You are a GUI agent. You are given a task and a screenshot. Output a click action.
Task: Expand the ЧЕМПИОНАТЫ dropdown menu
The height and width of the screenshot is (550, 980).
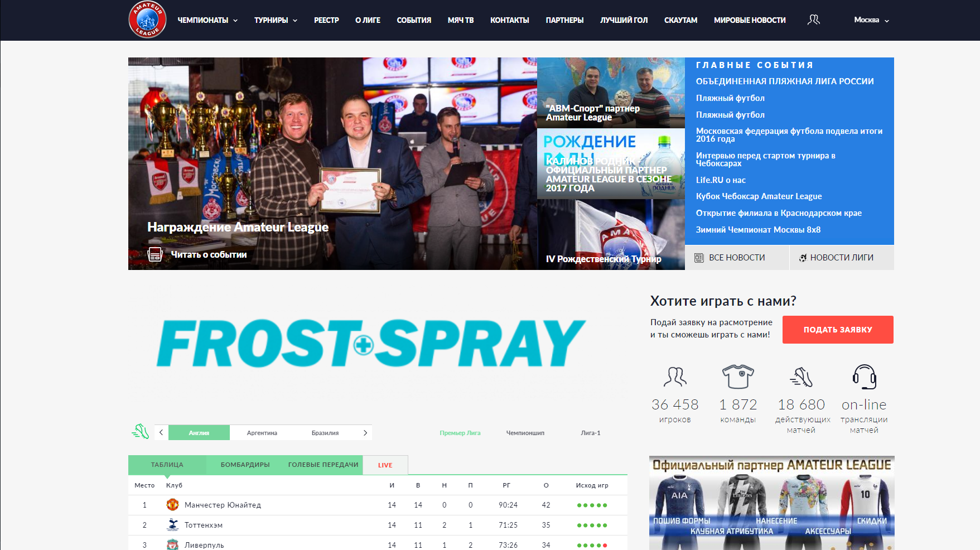point(207,20)
